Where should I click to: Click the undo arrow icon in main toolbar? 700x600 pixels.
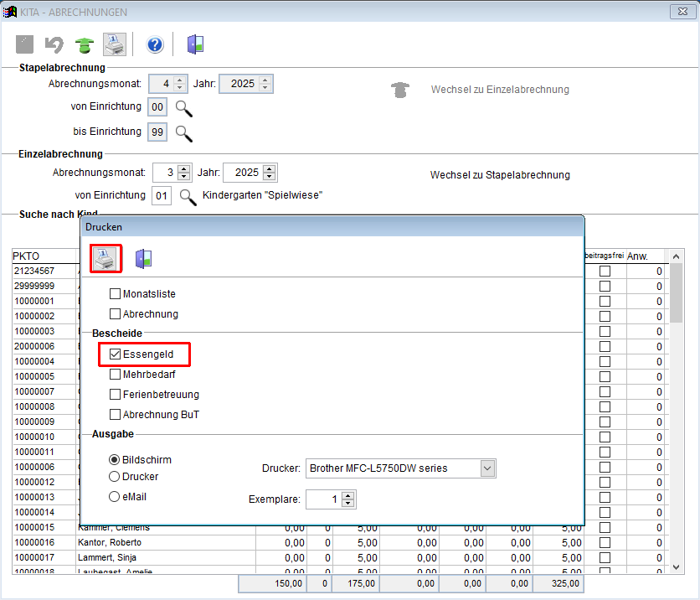pyautogui.click(x=54, y=45)
